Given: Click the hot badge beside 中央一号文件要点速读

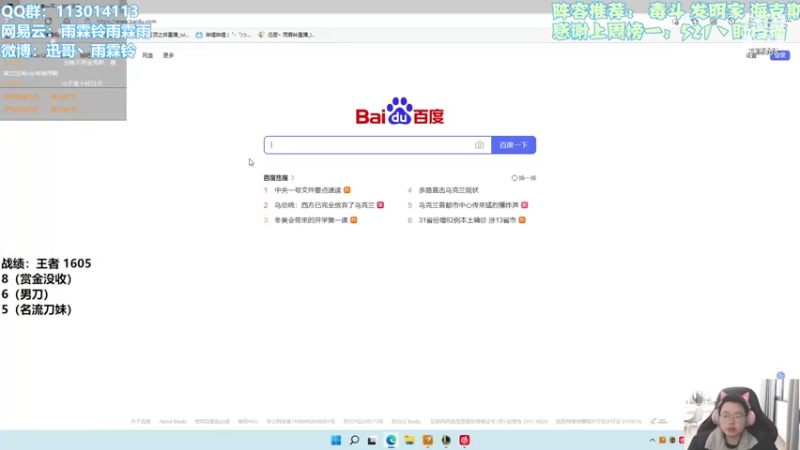Looking at the screenshot, I should point(347,190).
